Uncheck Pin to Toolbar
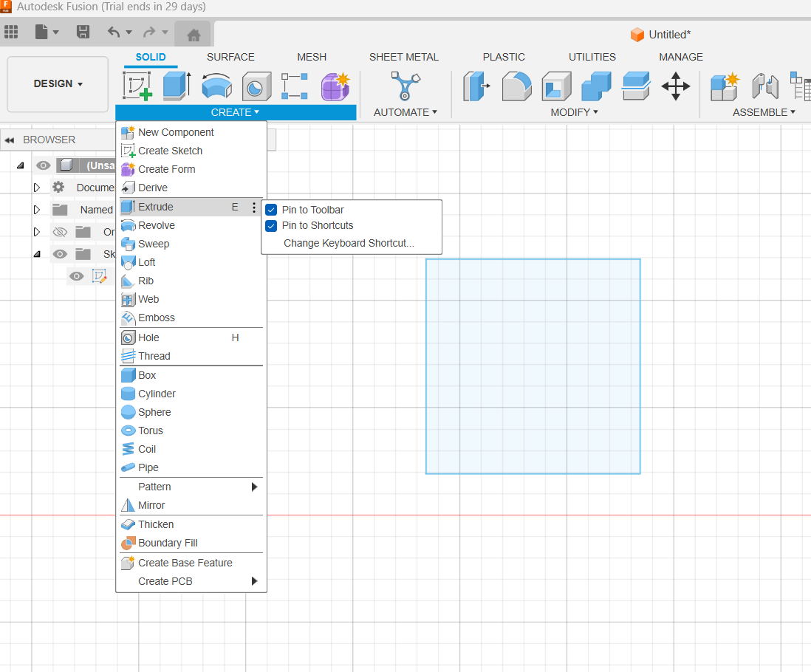 [x=271, y=210]
